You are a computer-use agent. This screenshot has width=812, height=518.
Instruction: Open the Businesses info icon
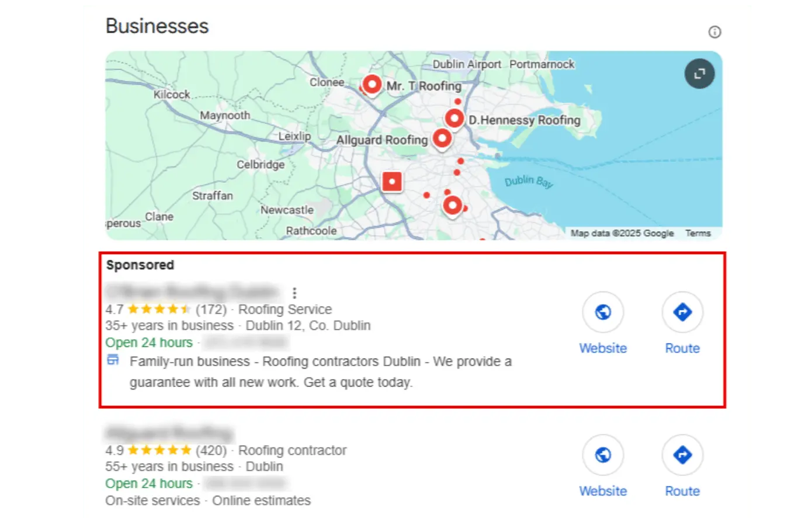click(x=714, y=32)
